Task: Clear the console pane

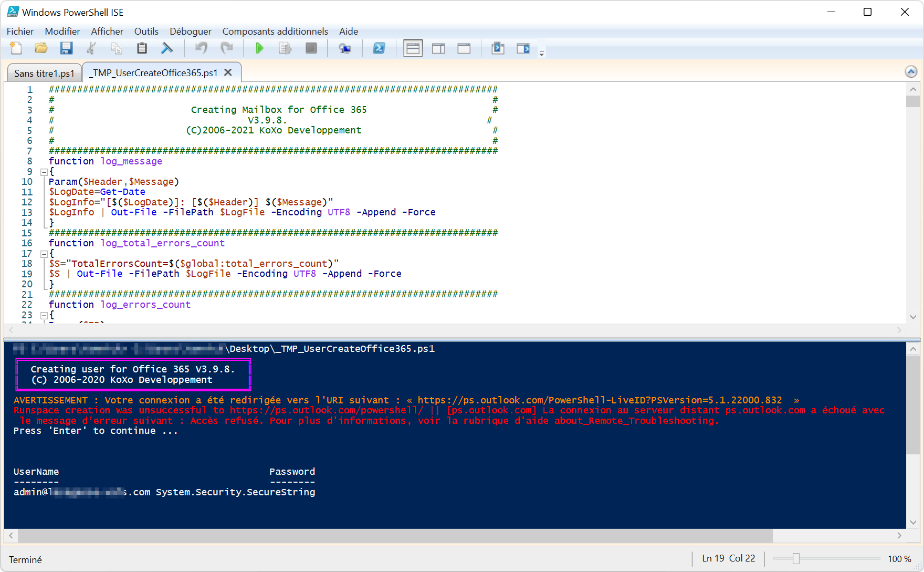Action: pyautogui.click(x=167, y=48)
